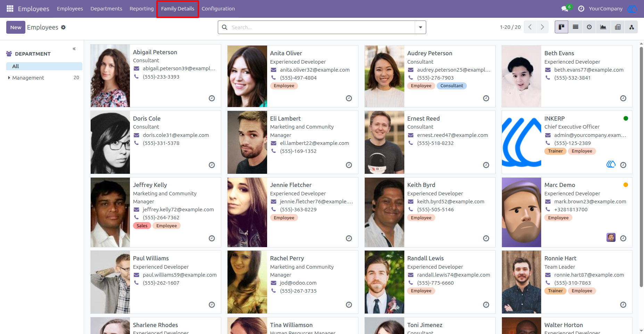Switch to List view
The width and height of the screenshot is (644, 334).
tap(576, 27)
